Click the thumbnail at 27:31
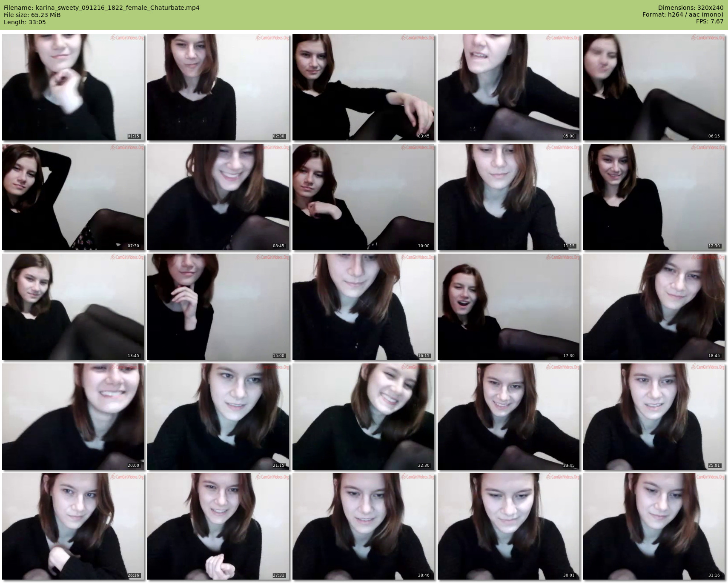The width and height of the screenshot is (728, 583). 218,526
